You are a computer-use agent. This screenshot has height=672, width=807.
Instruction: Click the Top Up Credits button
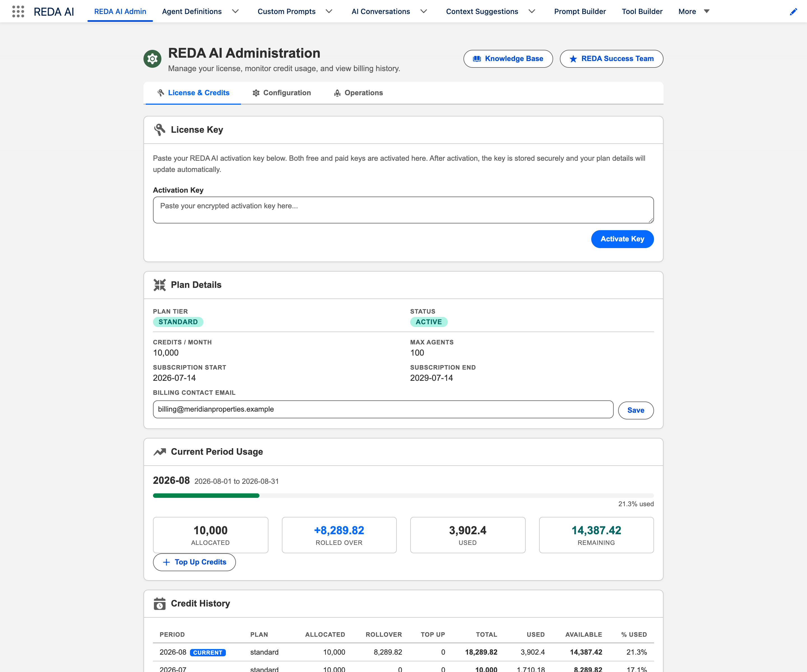point(194,562)
